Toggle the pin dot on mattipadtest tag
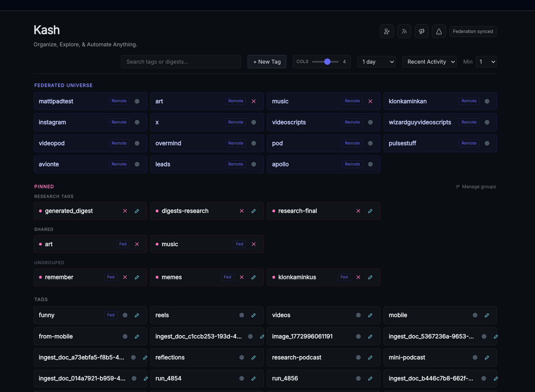The width and height of the screenshot is (535, 392). pos(137,101)
